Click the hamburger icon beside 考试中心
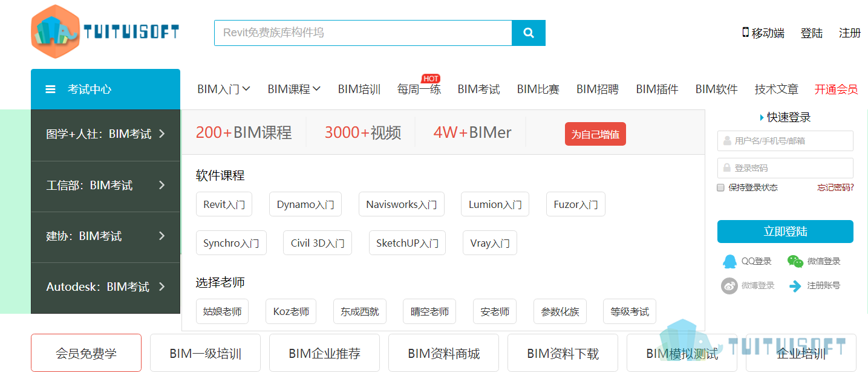 pyautogui.click(x=50, y=89)
